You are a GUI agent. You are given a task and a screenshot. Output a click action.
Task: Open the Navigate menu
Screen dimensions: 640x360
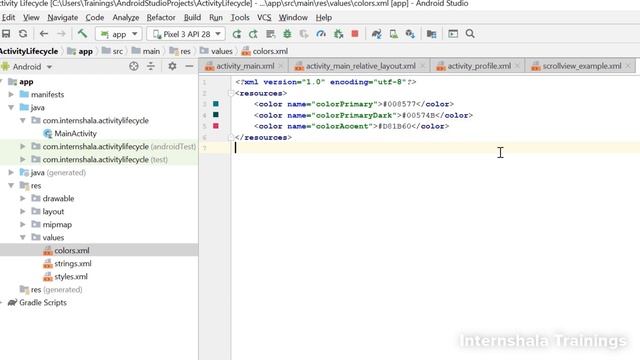coord(62,18)
